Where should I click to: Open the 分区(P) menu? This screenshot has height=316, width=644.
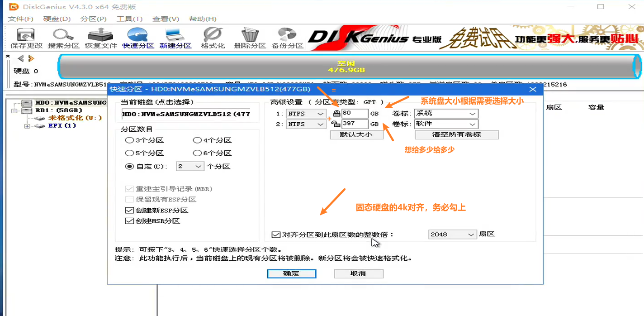click(x=93, y=19)
